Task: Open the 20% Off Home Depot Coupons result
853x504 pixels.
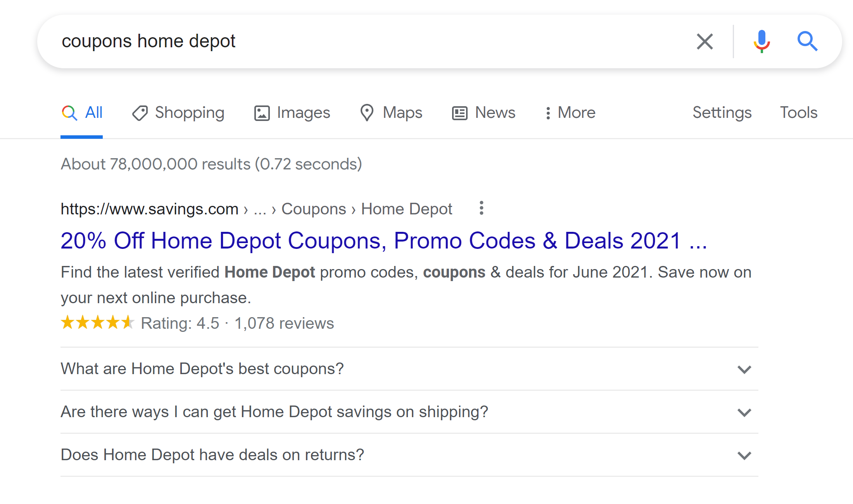Action: coord(384,240)
